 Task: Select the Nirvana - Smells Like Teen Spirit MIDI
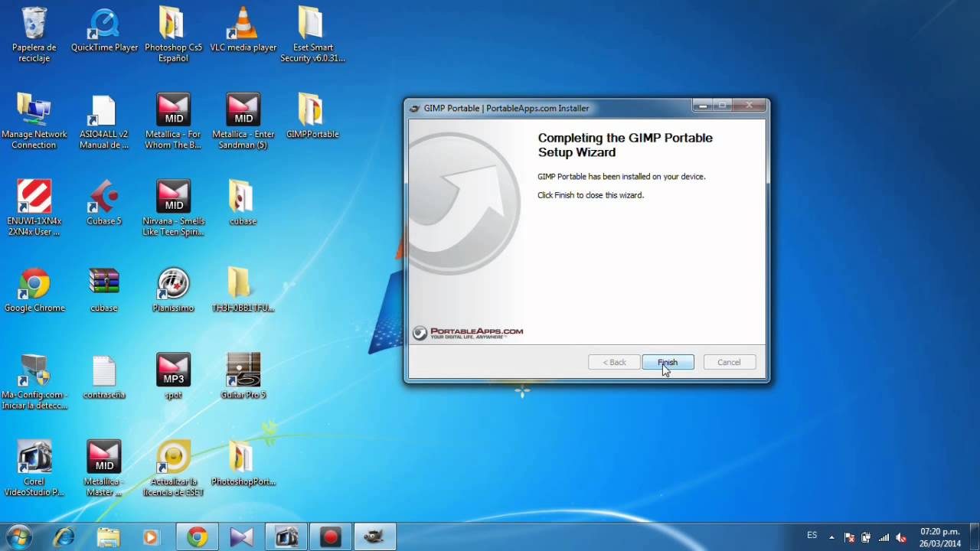click(x=173, y=209)
